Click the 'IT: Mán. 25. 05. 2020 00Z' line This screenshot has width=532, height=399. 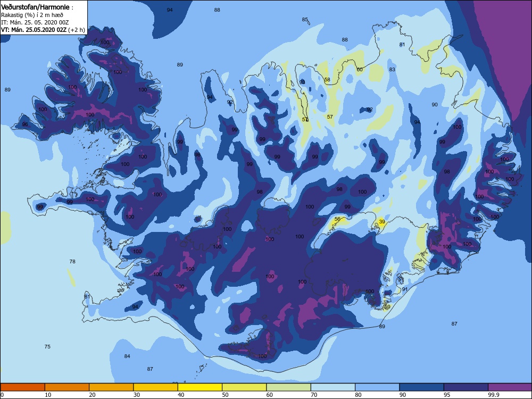[x=35, y=22]
